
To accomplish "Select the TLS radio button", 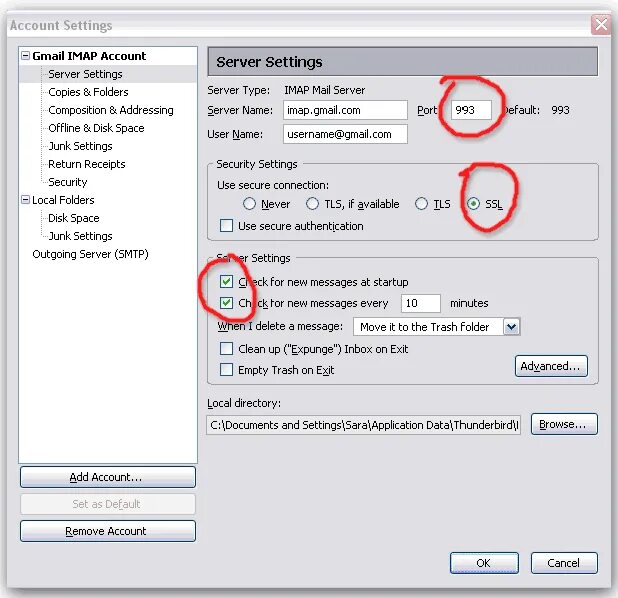I will pos(421,204).
